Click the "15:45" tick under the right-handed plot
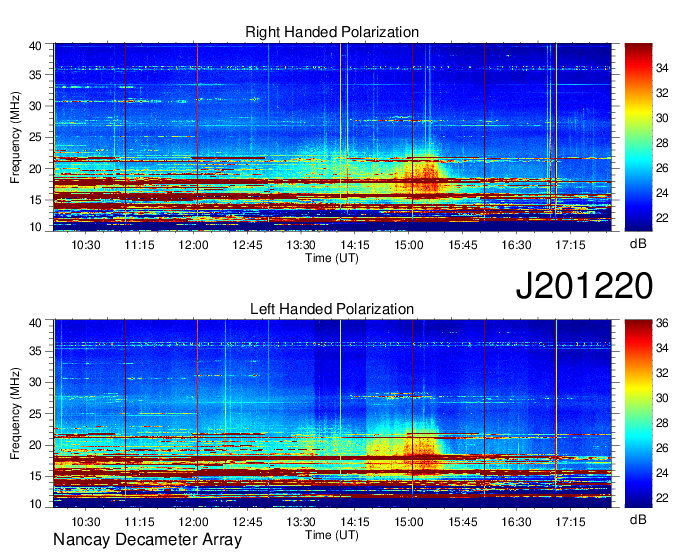The image size is (680, 552). tap(463, 245)
